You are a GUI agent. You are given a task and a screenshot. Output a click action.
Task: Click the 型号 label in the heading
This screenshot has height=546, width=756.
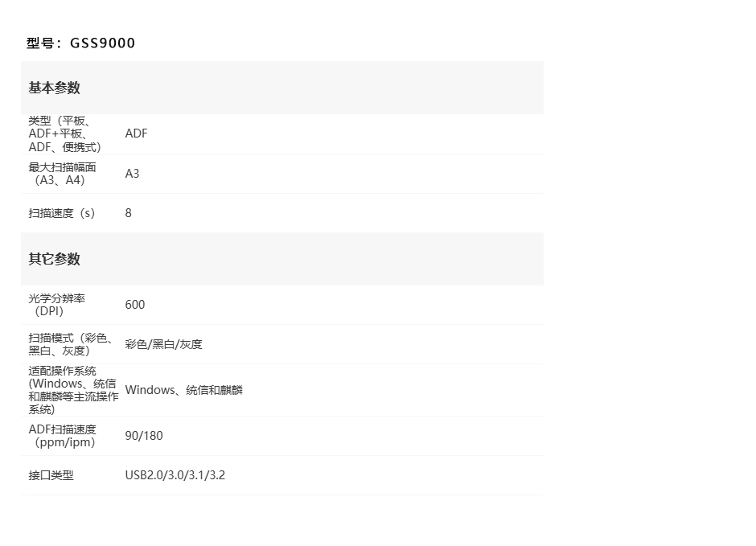click(x=40, y=43)
